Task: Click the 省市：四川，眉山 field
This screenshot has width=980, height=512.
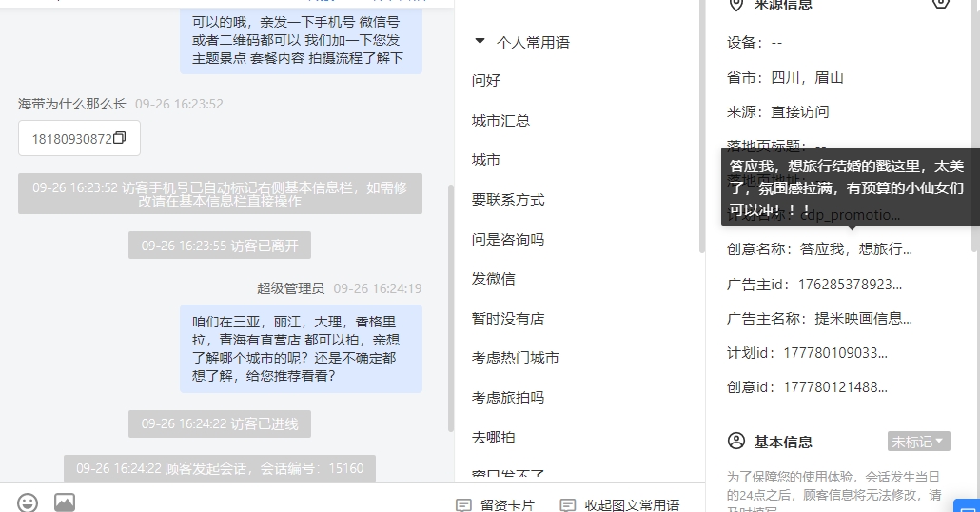Action: (x=785, y=77)
